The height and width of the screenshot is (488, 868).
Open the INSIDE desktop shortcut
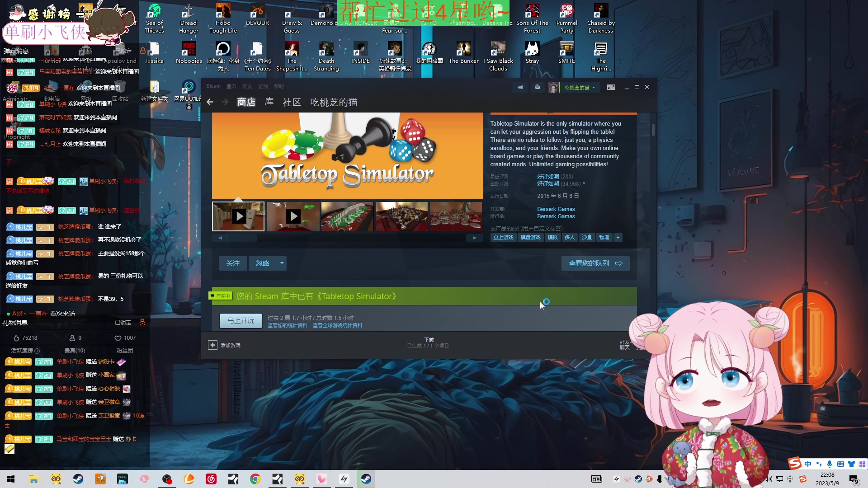(x=360, y=52)
